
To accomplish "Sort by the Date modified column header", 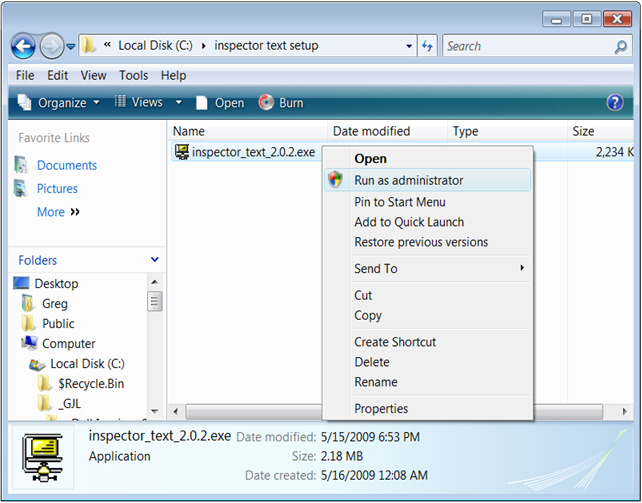I will pos(387,131).
